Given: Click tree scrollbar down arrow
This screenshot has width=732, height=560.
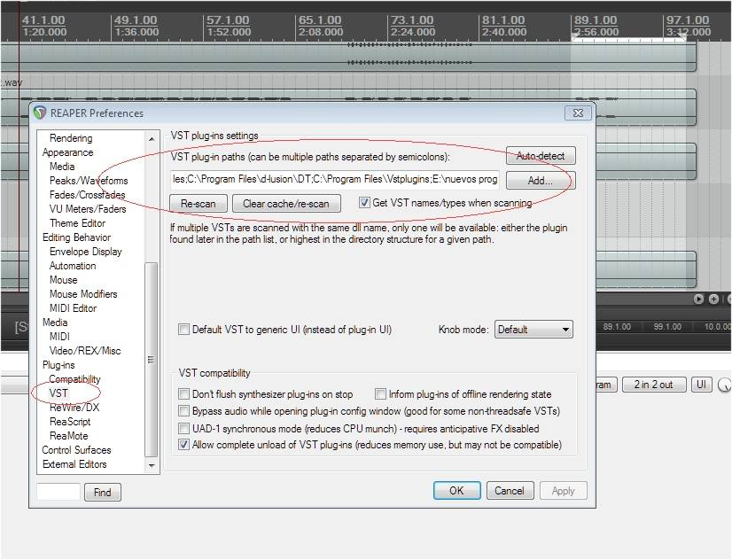Looking at the screenshot, I should 152,465.
